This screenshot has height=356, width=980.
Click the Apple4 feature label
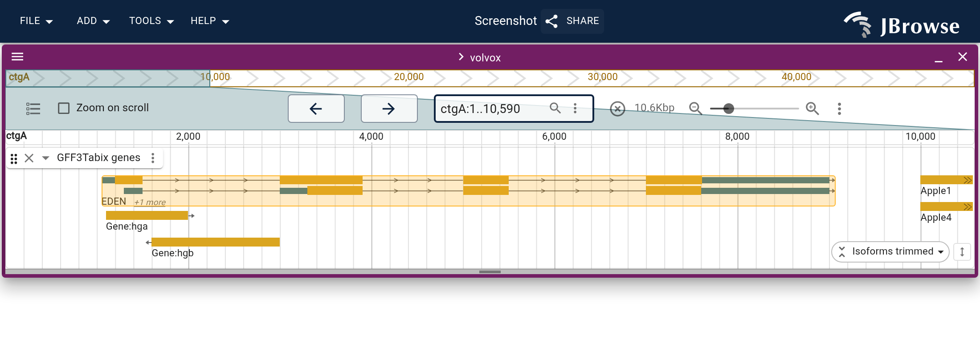pyautogui.click(x=936, y=218)
